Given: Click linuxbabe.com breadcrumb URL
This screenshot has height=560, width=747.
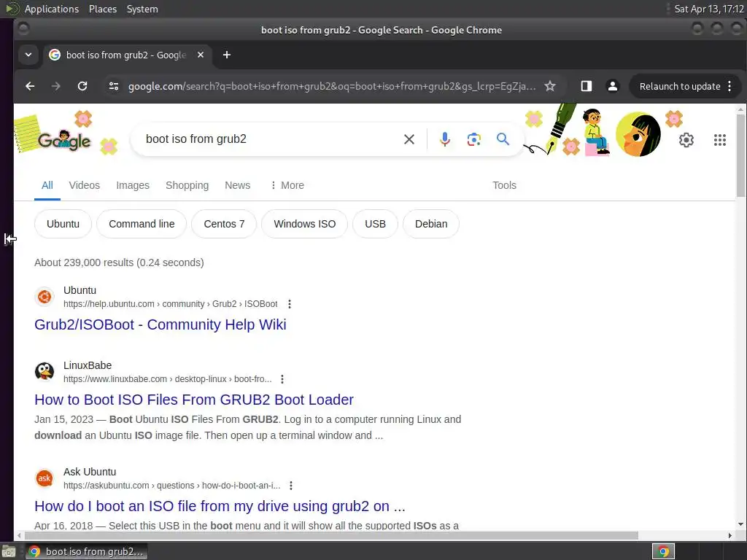Looking at the screenshot, I should coord(167,379).
